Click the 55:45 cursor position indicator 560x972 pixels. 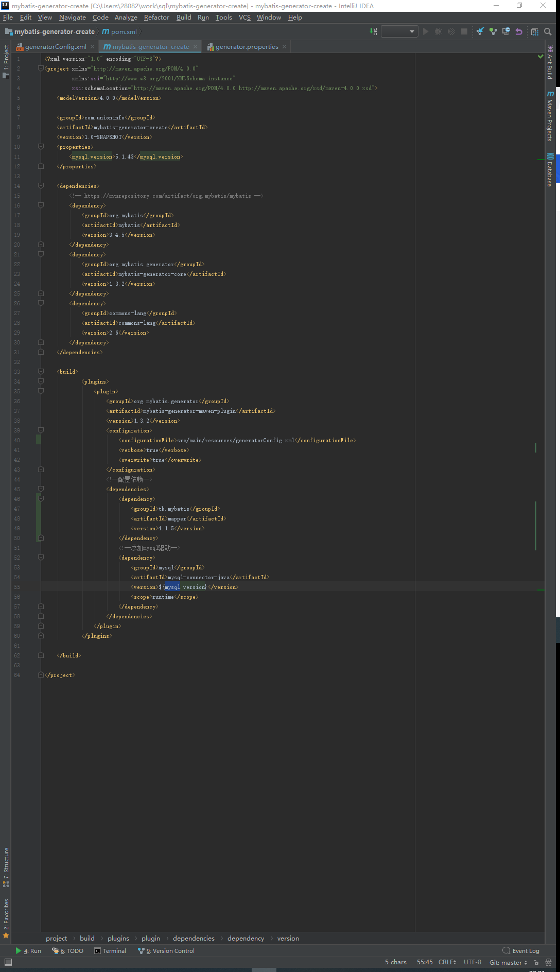pyautogui.click(x=425, y=962)
